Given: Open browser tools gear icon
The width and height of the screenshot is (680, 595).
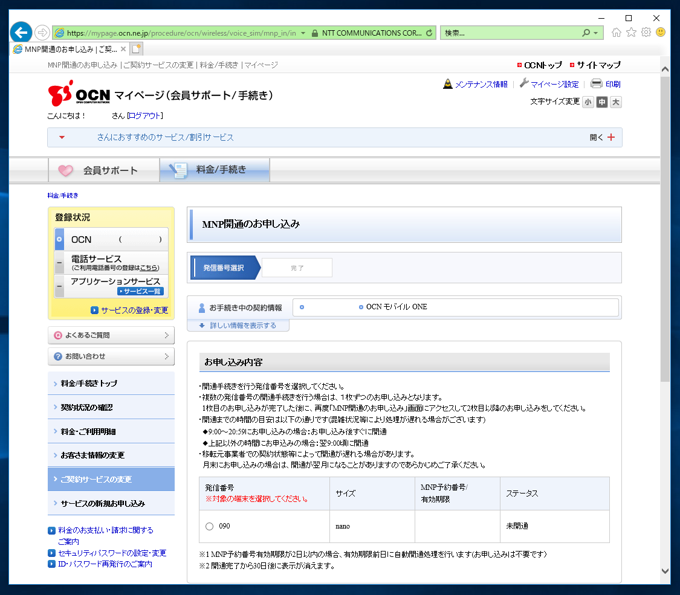Looking at the screenshot, I should [x=646, y=33].
